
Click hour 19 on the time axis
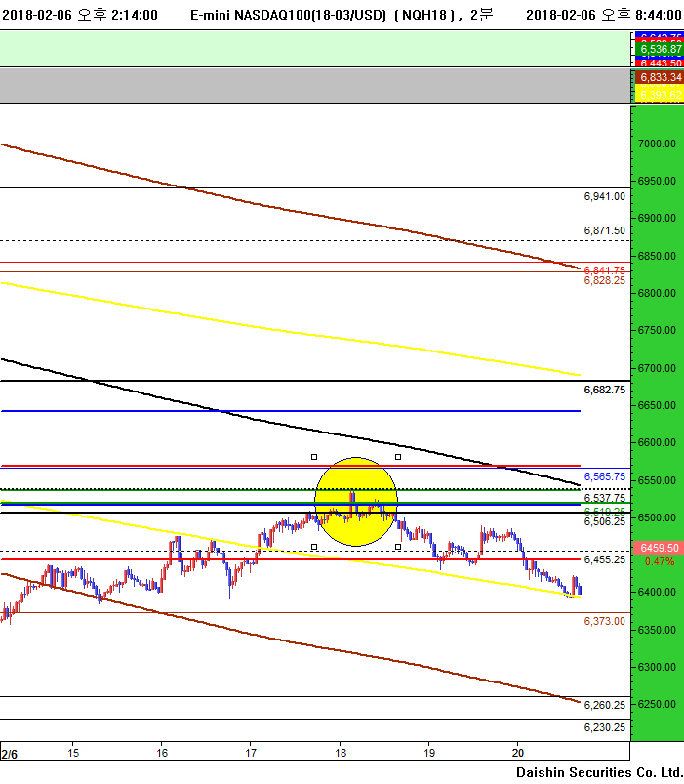pyautogui.click(x=429, y=753)
